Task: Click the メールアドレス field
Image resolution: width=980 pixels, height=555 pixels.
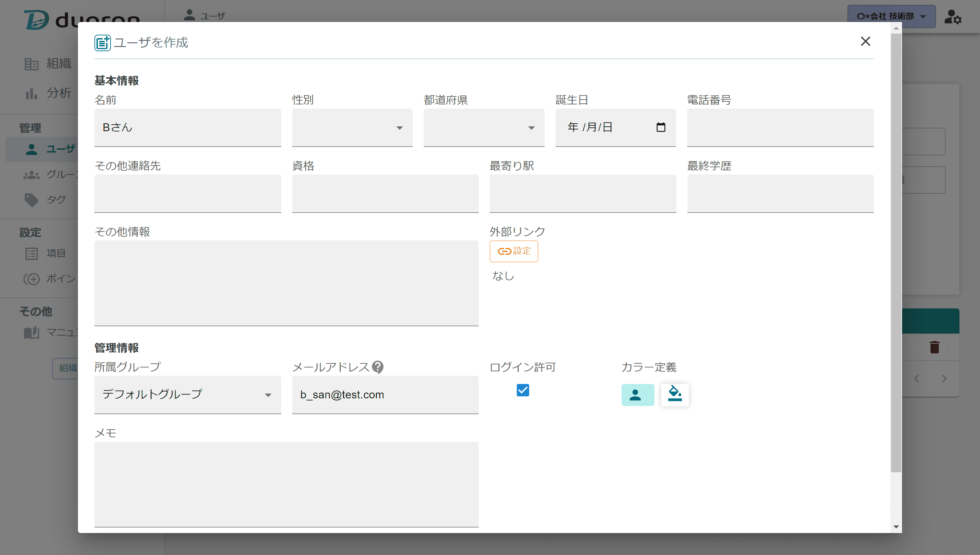Action: pos(385,395)
